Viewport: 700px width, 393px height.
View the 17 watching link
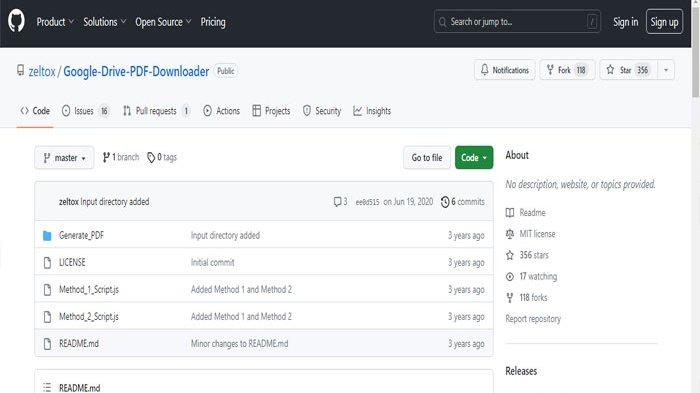click(x=531, y=276)
